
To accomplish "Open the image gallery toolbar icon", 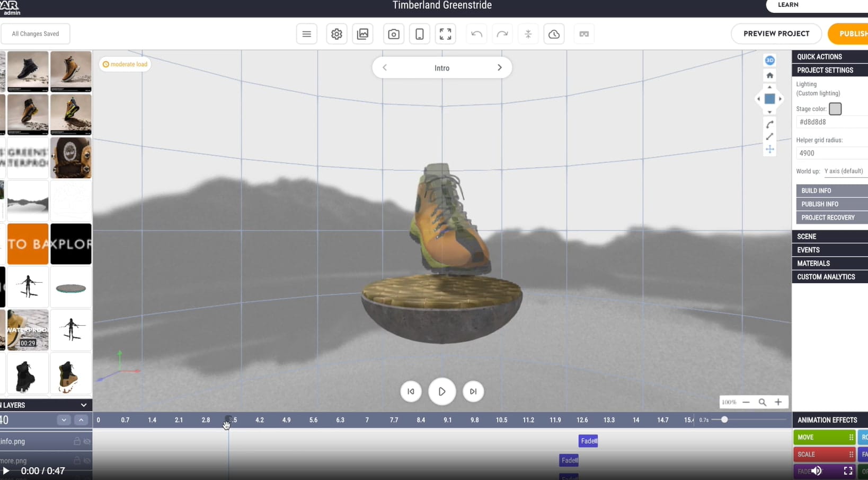I will (x=363, y=34).
